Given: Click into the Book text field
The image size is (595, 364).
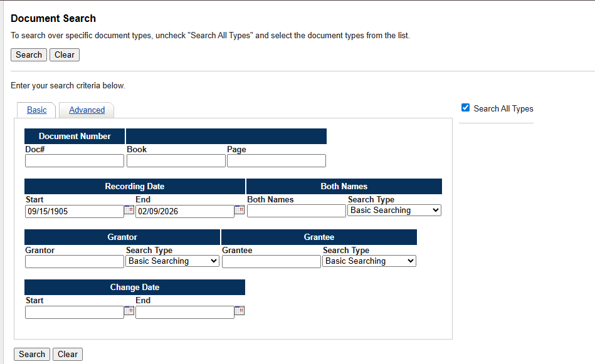Looking at the screenshot, I should [x=176, y=161].
